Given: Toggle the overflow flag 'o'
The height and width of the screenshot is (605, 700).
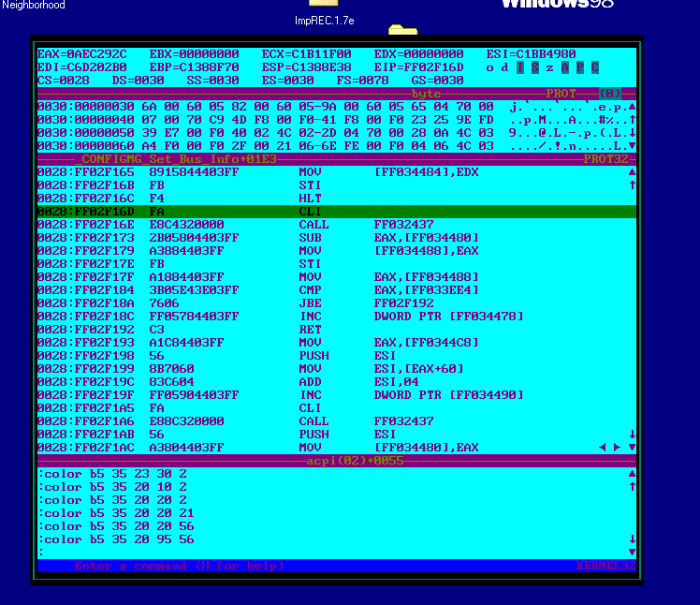Looking at the screenshot, I should tap(489, 67).
